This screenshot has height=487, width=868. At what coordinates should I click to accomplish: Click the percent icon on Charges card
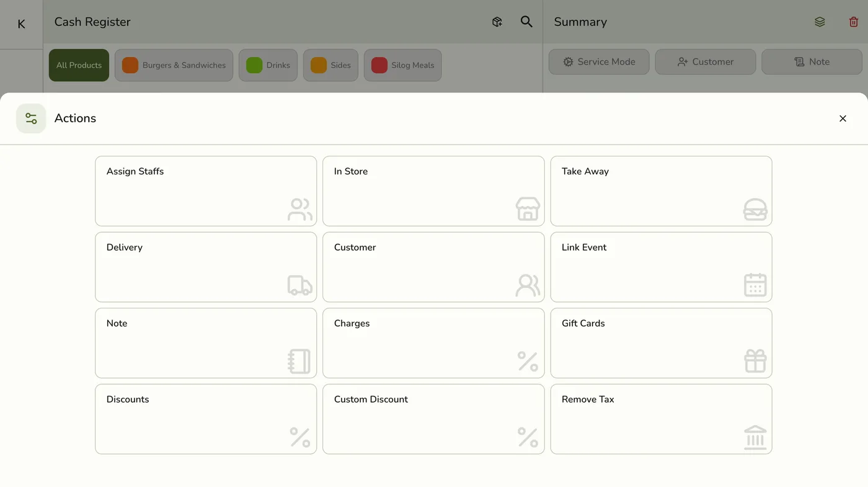coord(528,361)
